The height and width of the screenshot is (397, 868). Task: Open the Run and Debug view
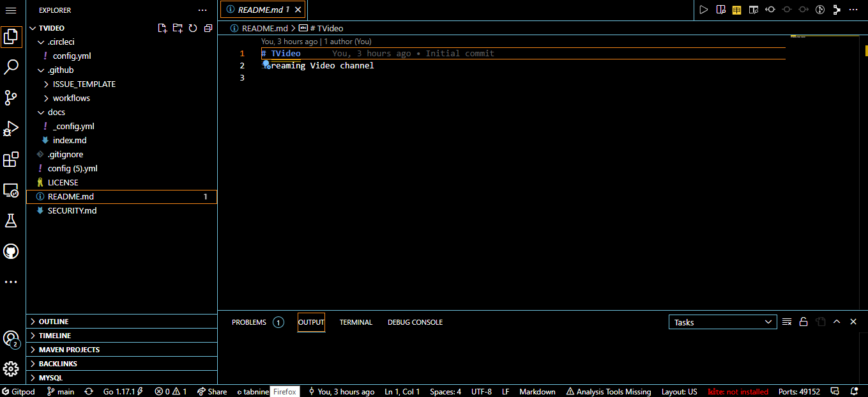11,128
